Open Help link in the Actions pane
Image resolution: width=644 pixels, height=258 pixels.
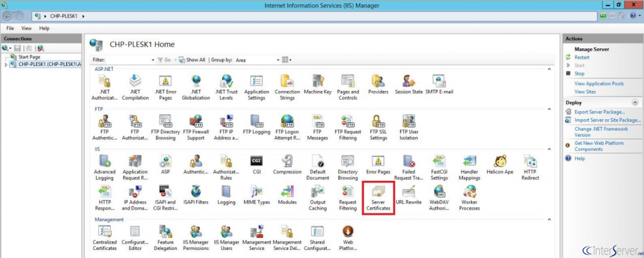pos(579,158)
